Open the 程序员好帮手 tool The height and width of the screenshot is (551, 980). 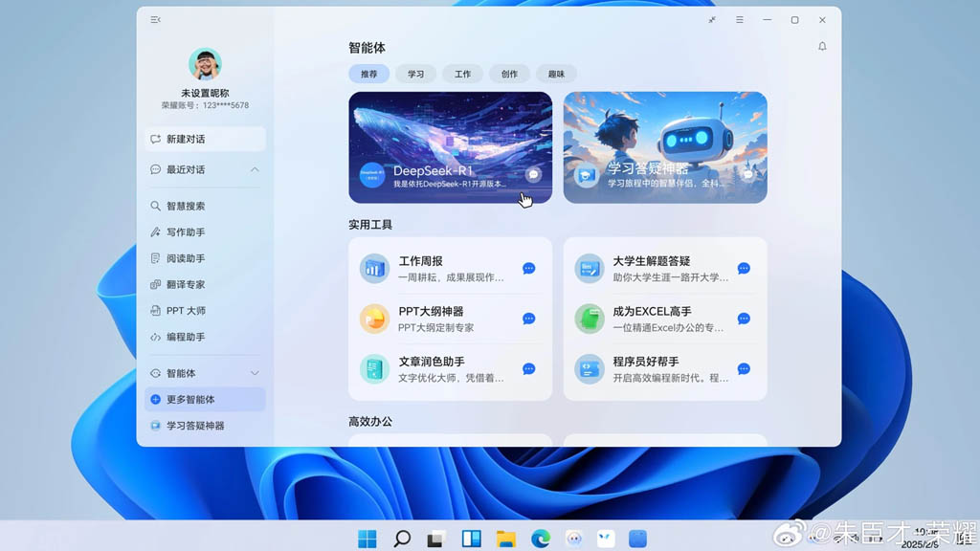click(665, 368)
